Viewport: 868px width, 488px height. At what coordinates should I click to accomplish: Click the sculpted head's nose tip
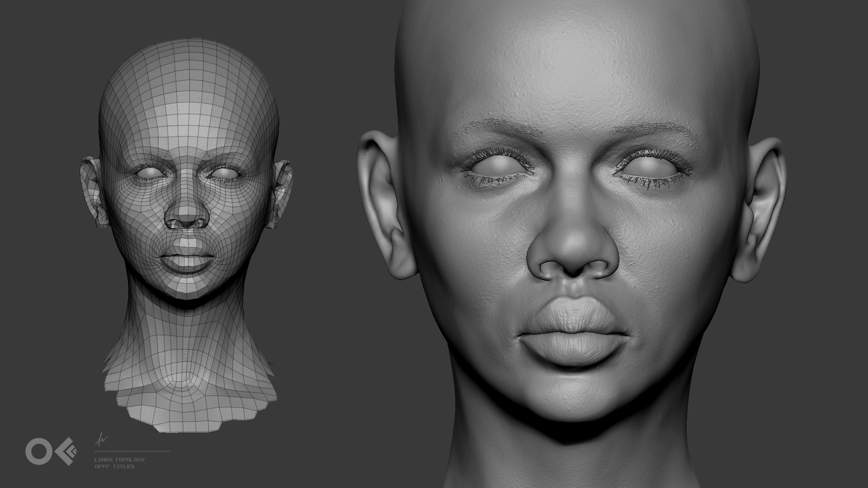[x=573, y=253]
